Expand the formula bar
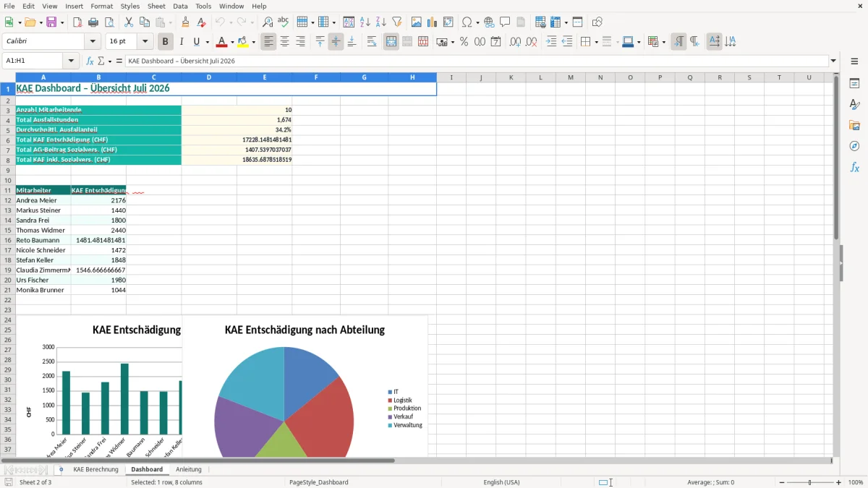868x488 pixels. pos(833,61)
